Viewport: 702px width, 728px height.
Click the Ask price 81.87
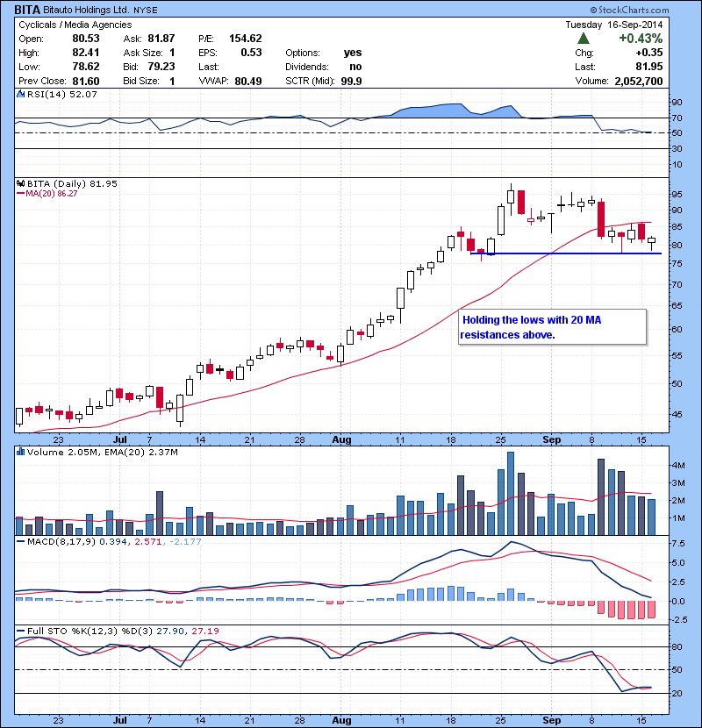pos(161,39)
